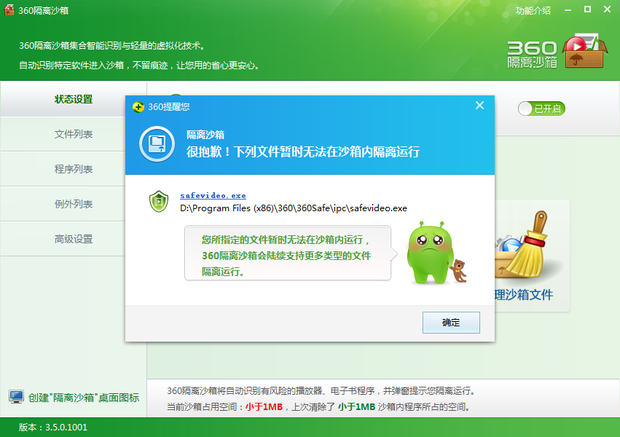Click the 360提醒您 title icon
Screen dimensions: 620x437
click(138, 107)
